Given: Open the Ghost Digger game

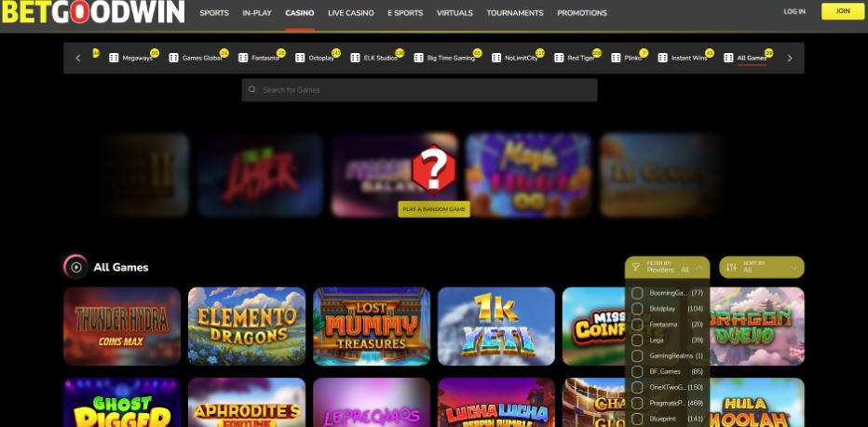Looking at the screenshot, I should (122, 403).
